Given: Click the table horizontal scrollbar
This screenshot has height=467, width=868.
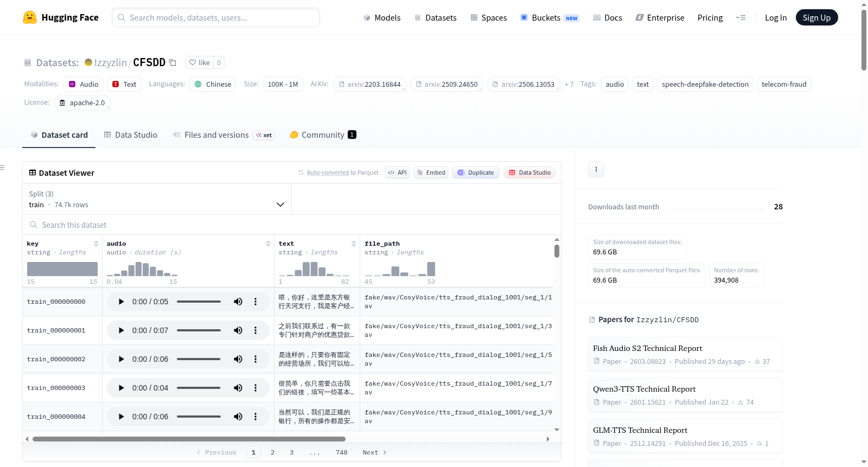Looking at the screenshot, I should pyautogui.click(x=189, y=439).
